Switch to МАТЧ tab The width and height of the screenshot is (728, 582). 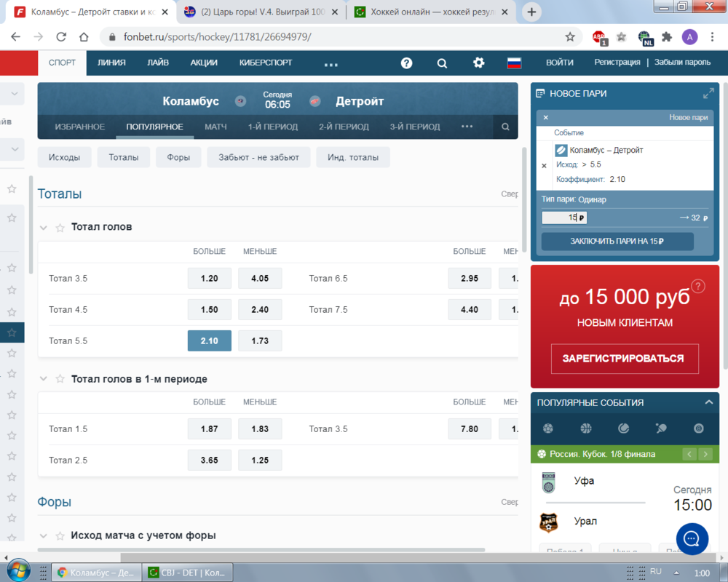tap(215, 127)
